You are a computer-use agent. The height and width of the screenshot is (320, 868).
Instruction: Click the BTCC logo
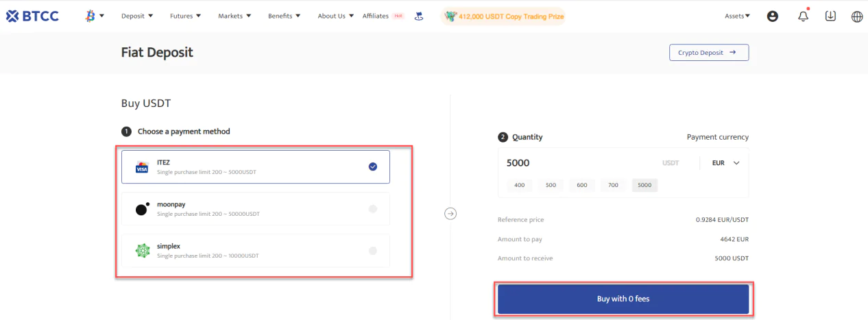[x=32, y=16]
